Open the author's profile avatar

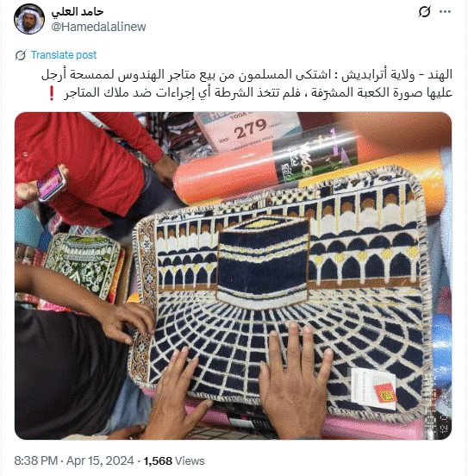29,19
